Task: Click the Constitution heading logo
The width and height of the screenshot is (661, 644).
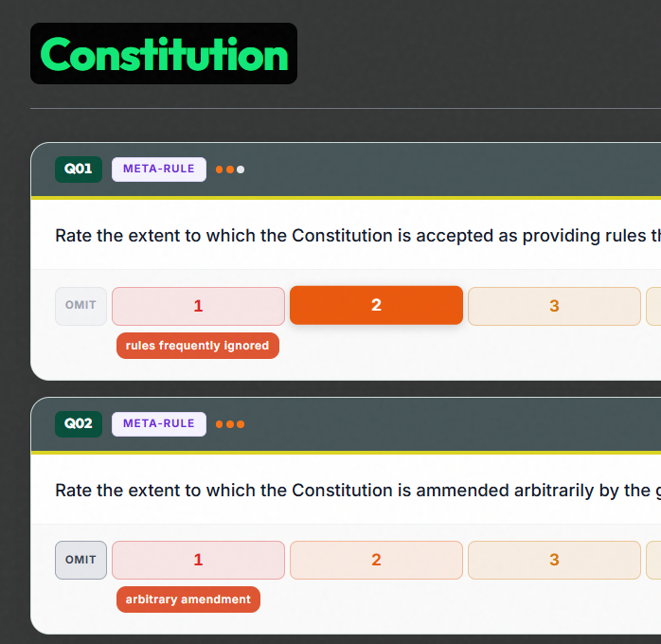Action: [x=164, y=54]
